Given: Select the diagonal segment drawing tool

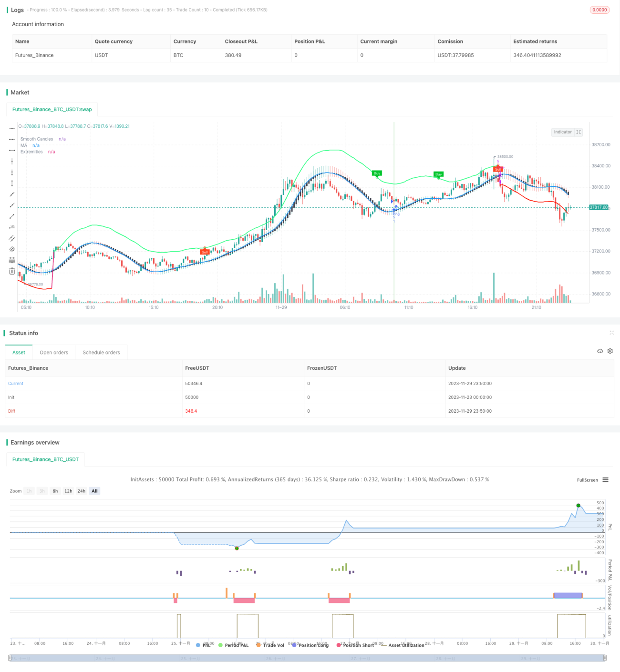Looking at the screenshot, I should click(12, 216).
